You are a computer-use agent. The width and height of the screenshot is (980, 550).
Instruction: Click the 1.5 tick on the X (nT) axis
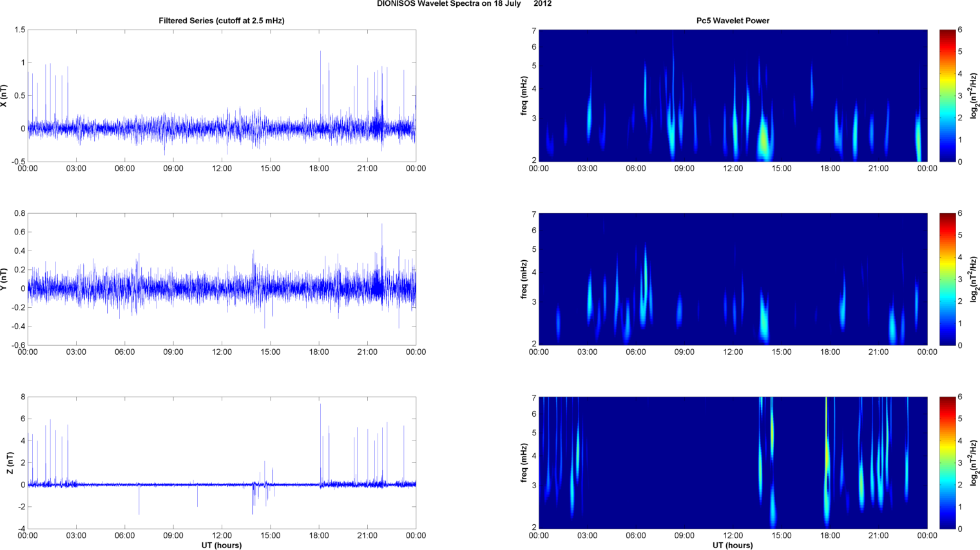[x=19, y=30]
